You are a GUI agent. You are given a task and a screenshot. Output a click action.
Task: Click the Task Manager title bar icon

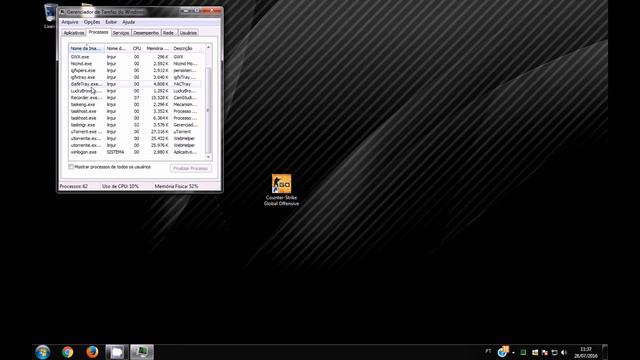62,12
